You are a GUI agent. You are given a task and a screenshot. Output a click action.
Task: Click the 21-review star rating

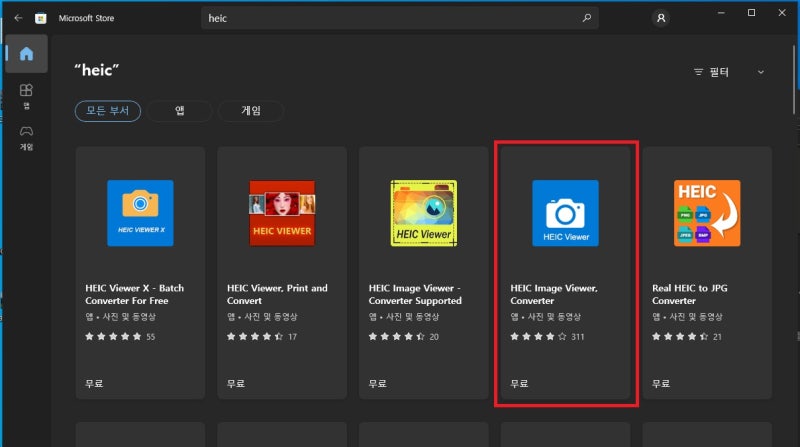tap(687, 336)
